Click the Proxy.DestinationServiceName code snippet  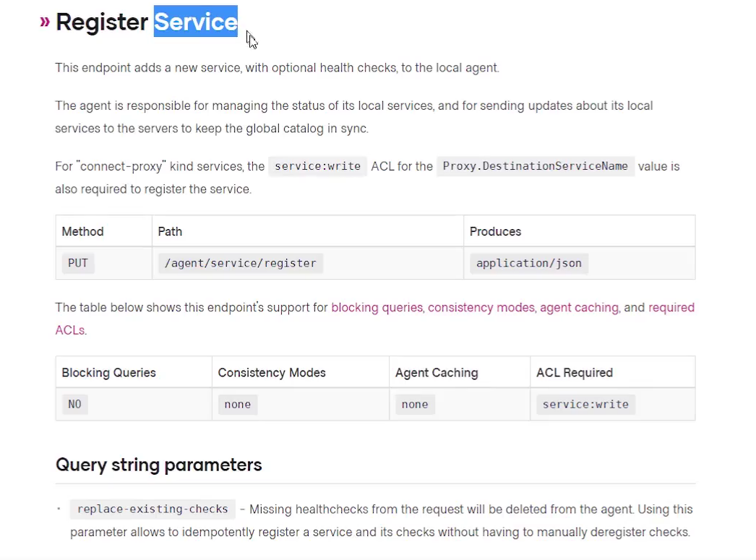[x=535, y=166]
